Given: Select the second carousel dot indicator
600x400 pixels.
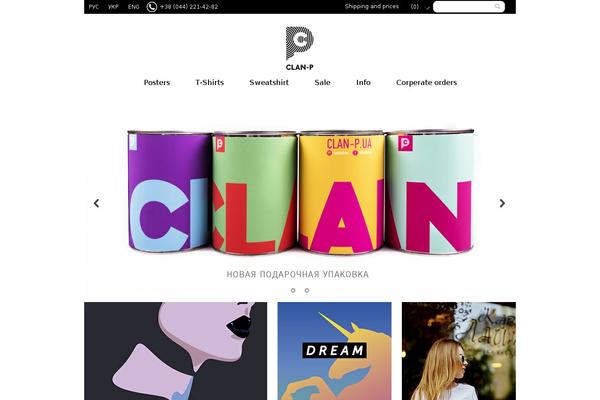Looking at the screenshot, I should pyautogui.click(x=307, y=291).
